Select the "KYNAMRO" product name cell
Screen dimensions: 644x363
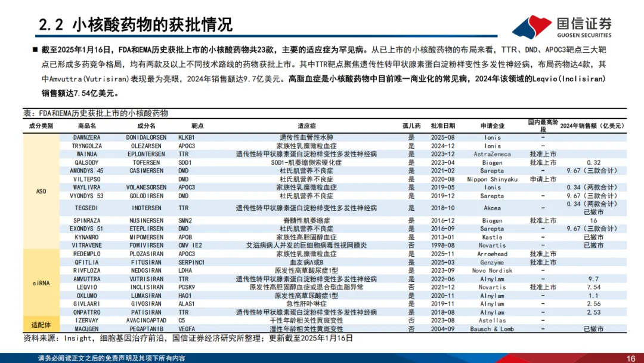86,237
